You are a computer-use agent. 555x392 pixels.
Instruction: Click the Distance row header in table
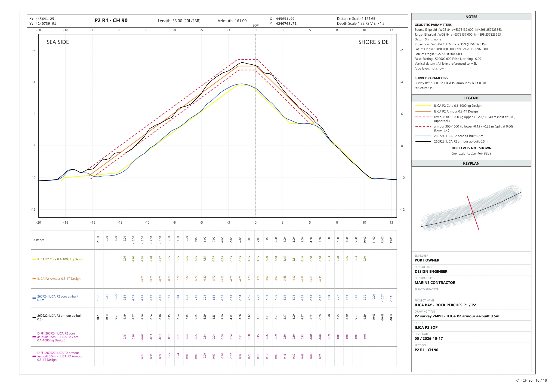tap(38, 240)
